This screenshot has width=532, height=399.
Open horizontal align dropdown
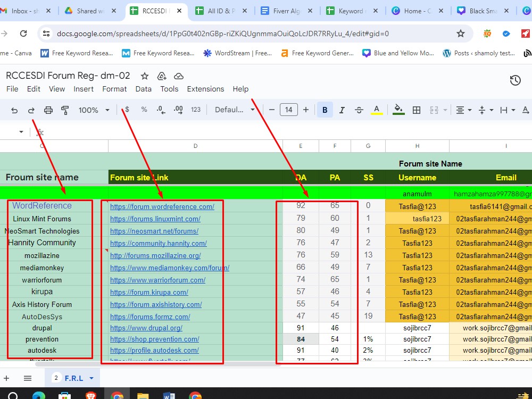pos(470,110)
